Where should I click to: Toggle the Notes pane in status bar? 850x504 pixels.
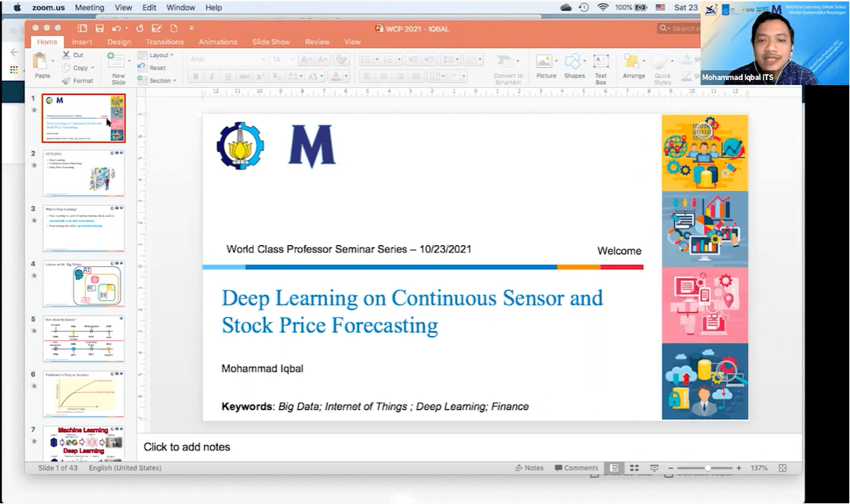tap(530, 468)
